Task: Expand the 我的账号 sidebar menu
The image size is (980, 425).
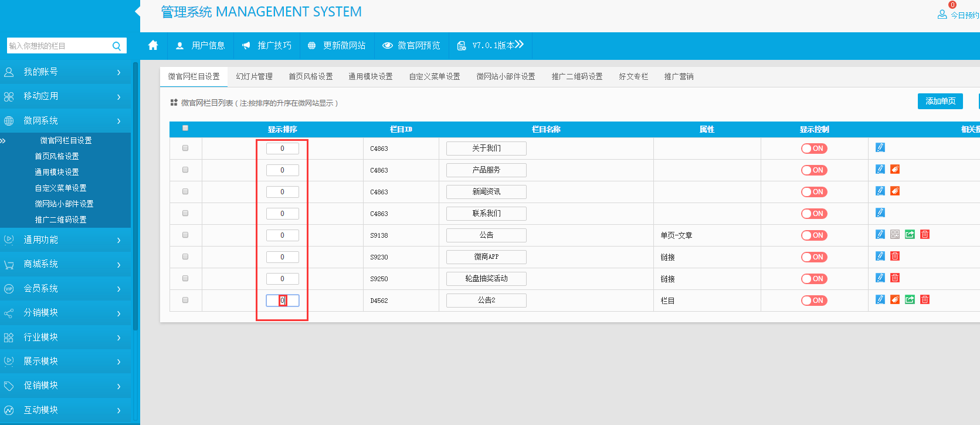Action: [x=66, y=72]
